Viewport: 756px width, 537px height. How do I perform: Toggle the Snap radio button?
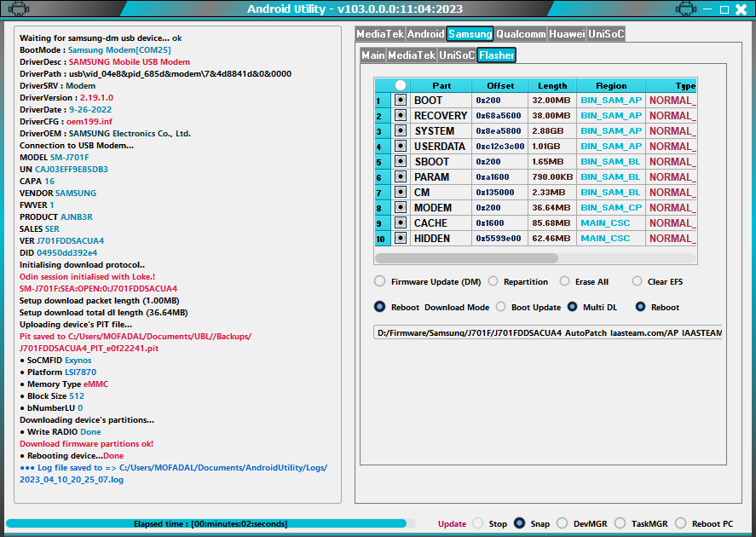(519, 523)
